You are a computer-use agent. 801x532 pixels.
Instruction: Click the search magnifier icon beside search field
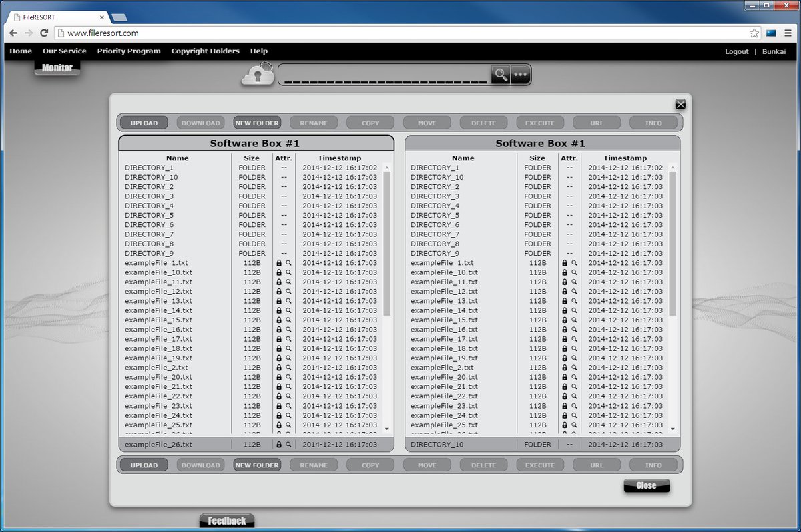point(500,75)
